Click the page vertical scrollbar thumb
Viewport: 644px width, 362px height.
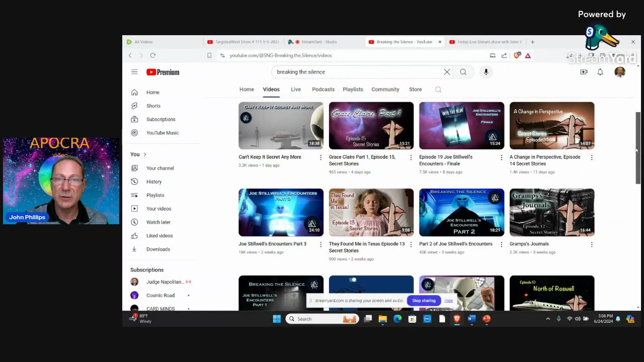638,148
